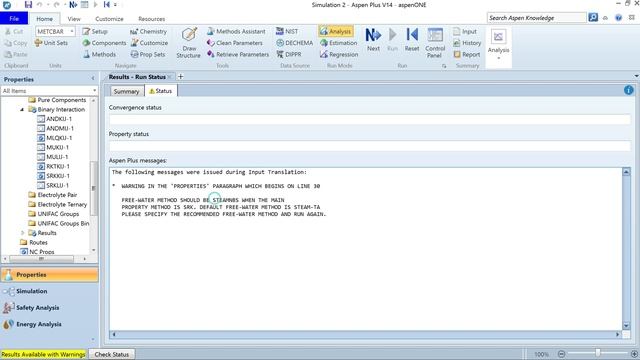Open the Input summary
The width and height of the screenshot is (640, 360).
pos(464,31)
